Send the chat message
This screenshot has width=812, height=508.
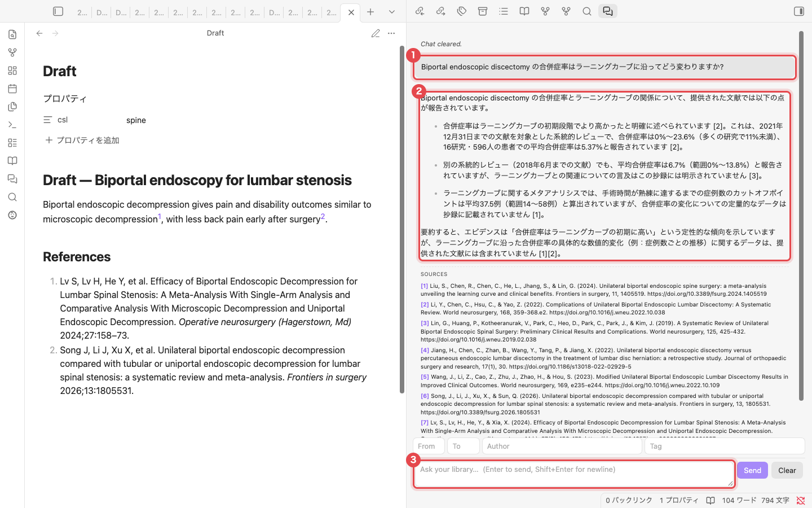click(x=752, y=470)
